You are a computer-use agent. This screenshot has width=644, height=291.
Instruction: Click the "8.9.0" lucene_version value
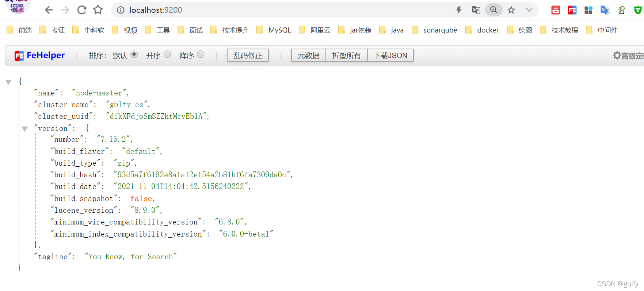[146, 210]
